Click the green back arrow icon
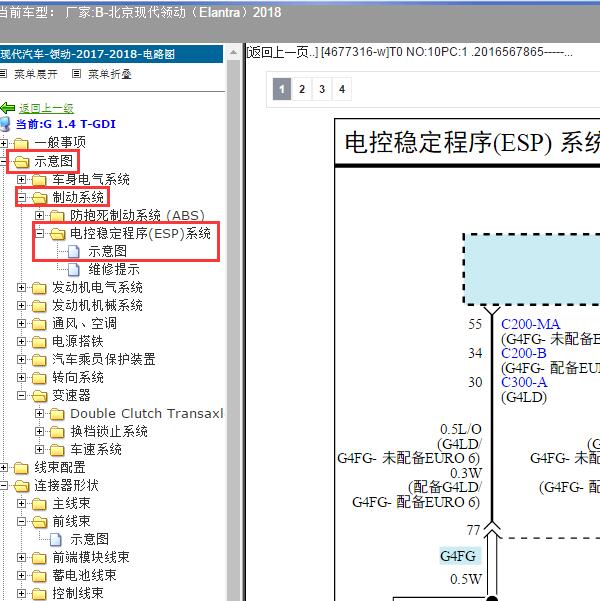600x601 pixels. 8,108
